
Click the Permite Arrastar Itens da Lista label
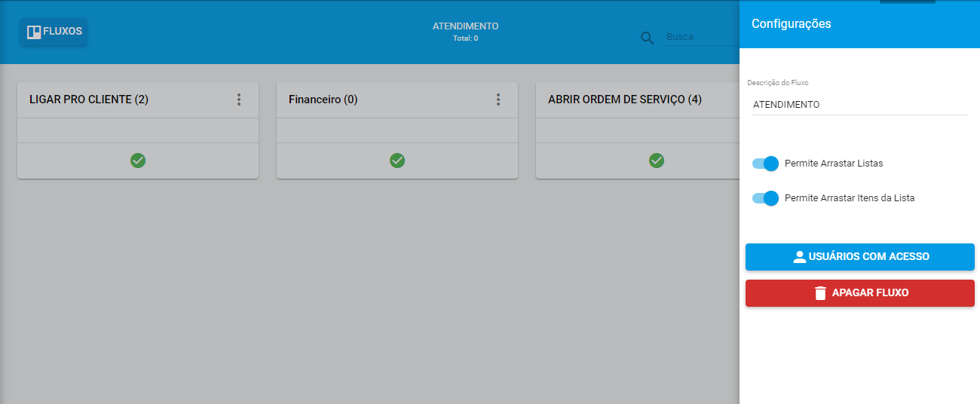[x=850, y=198]
